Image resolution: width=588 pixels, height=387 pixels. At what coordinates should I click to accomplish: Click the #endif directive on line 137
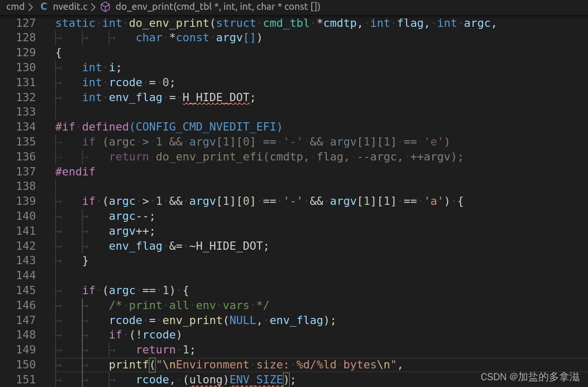(75, 171)
